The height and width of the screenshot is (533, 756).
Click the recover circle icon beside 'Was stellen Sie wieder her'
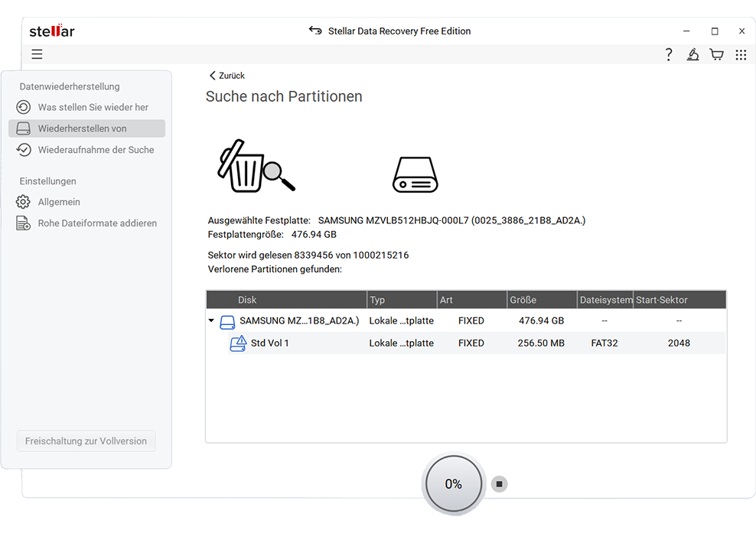pos(23,107)
